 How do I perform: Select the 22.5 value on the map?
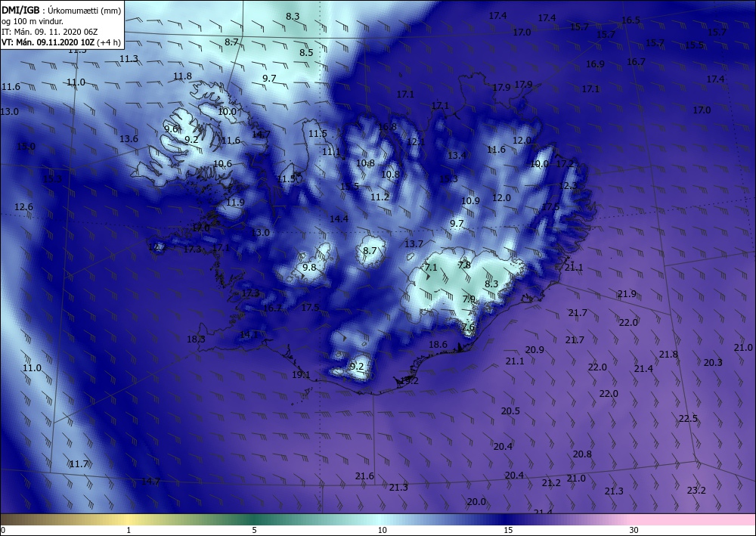click(688, 418)
